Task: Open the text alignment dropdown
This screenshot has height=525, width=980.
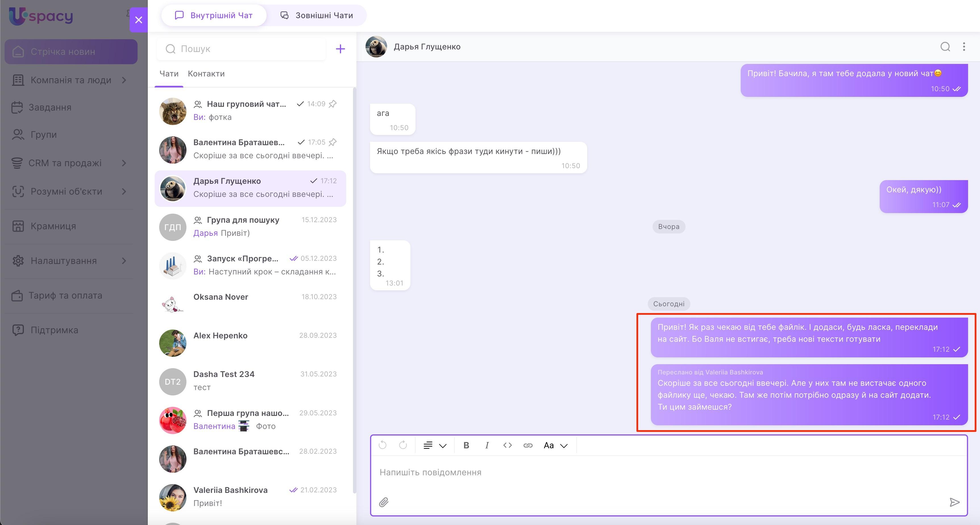Action: [435, 445]
